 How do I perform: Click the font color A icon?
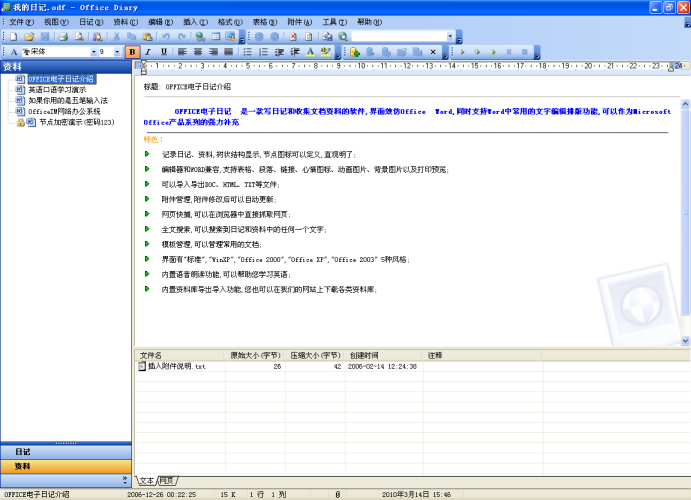point(310,52)
